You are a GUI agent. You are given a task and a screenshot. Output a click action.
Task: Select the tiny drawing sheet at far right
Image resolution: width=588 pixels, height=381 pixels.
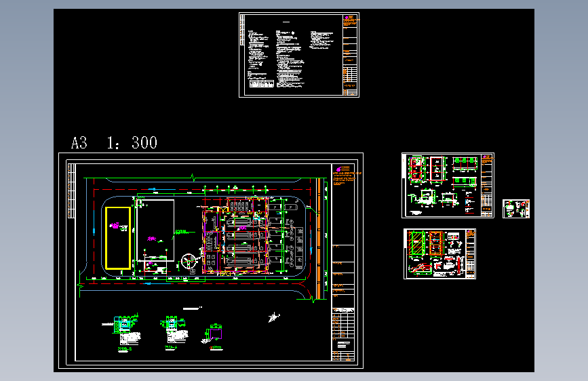tap(516, 209)
